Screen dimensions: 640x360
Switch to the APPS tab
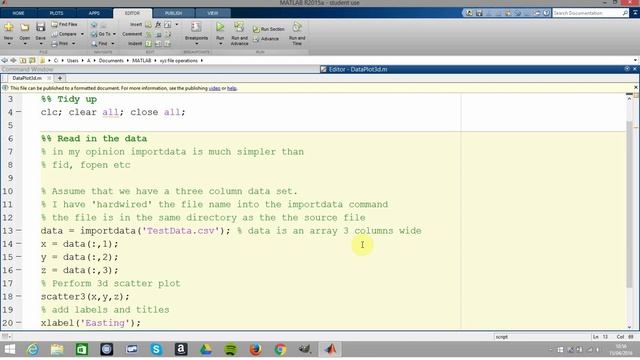[94, 13]
